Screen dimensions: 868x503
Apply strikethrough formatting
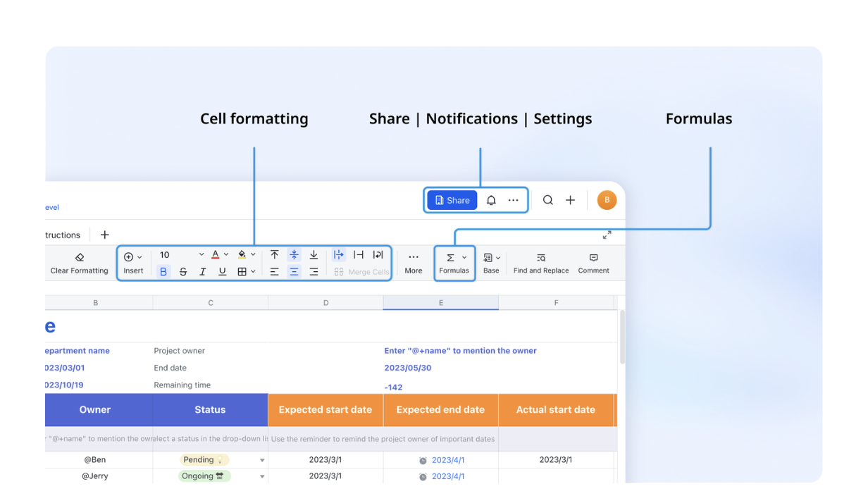[183, 272]
